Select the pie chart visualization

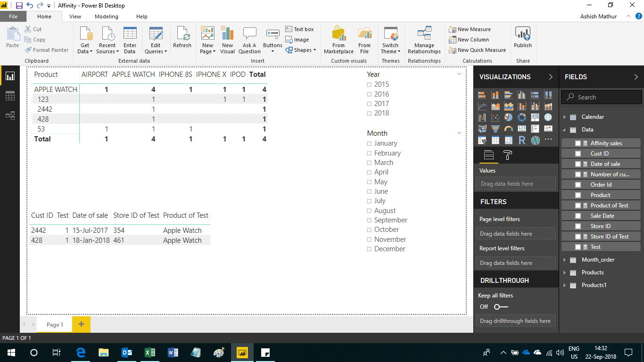508,117
